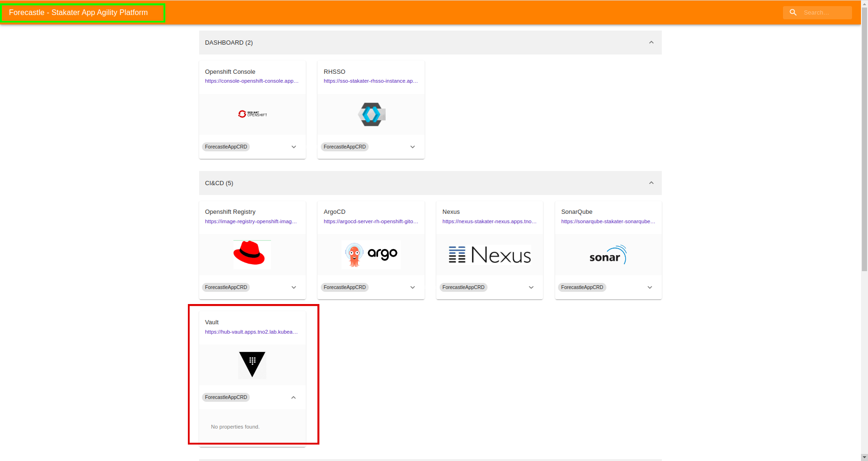
Task: Click the search magnifier icon
Action: [x=793, y=13]
